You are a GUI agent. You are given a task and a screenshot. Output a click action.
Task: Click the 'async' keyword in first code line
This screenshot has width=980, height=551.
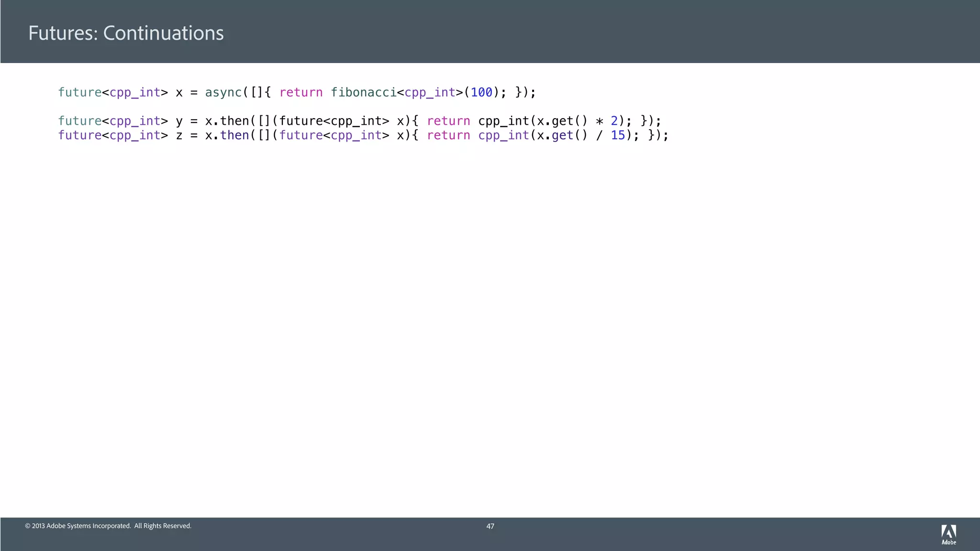click(x=223, y=92)
